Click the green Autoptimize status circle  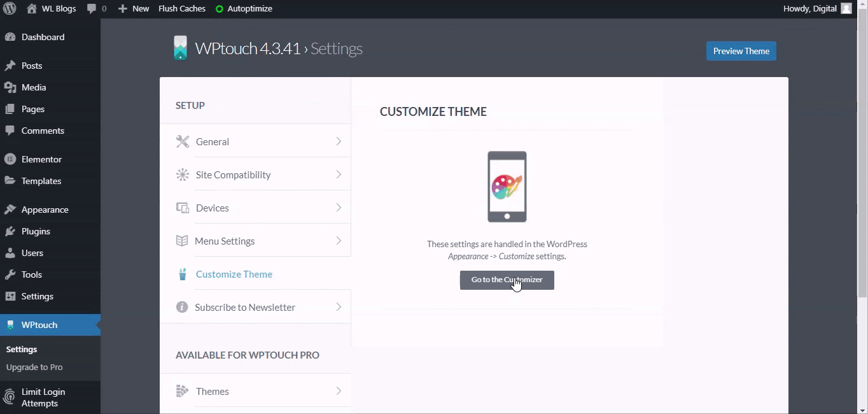(220, 9)
